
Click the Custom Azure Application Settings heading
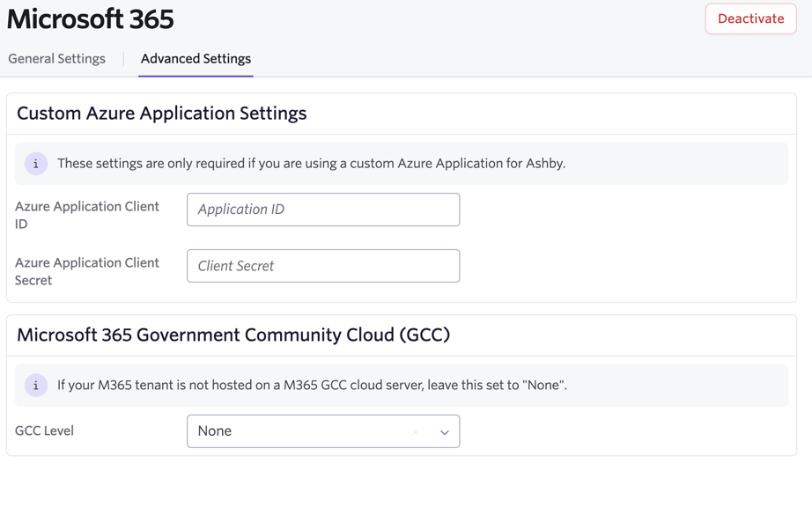point(161,114)
